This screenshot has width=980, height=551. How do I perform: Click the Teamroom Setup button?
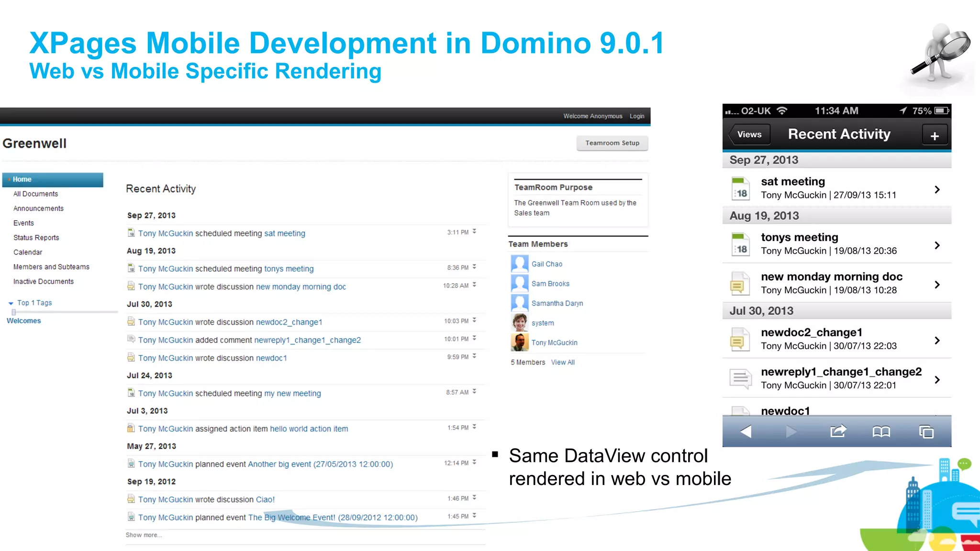click(x=612, y=143)
